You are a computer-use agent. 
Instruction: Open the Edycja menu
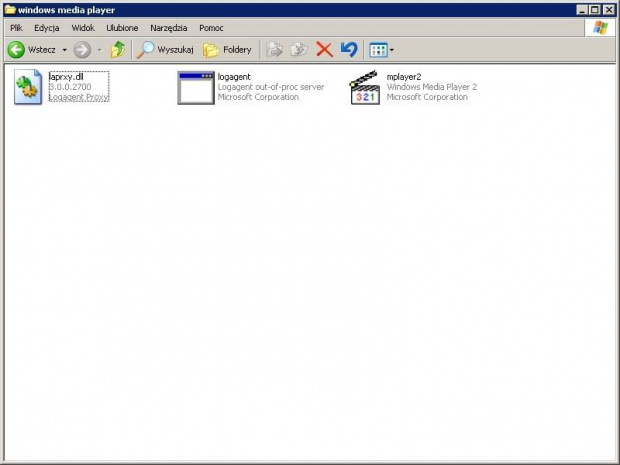47,28
